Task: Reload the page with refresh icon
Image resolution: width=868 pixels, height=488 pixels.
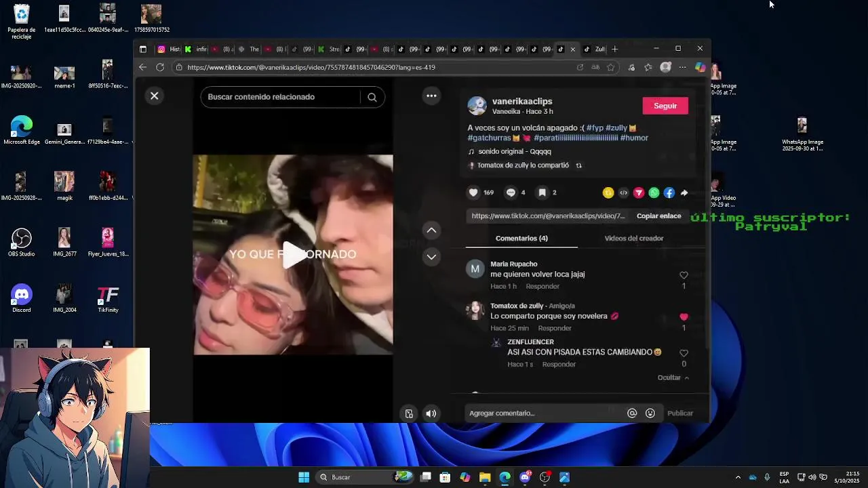Action: (160, 67)
